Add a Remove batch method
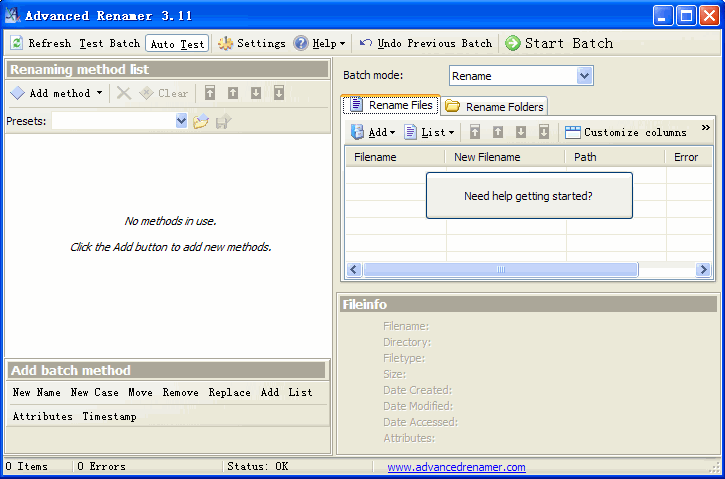The width and height of the screenshot is (725, 479). pos(181,393)
